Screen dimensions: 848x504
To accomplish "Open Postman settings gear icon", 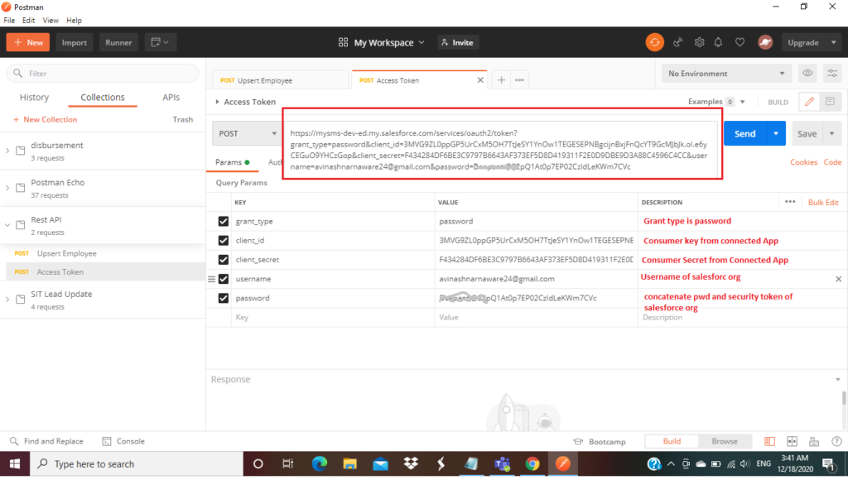I will pyautogui.click(x=699, y=42).
